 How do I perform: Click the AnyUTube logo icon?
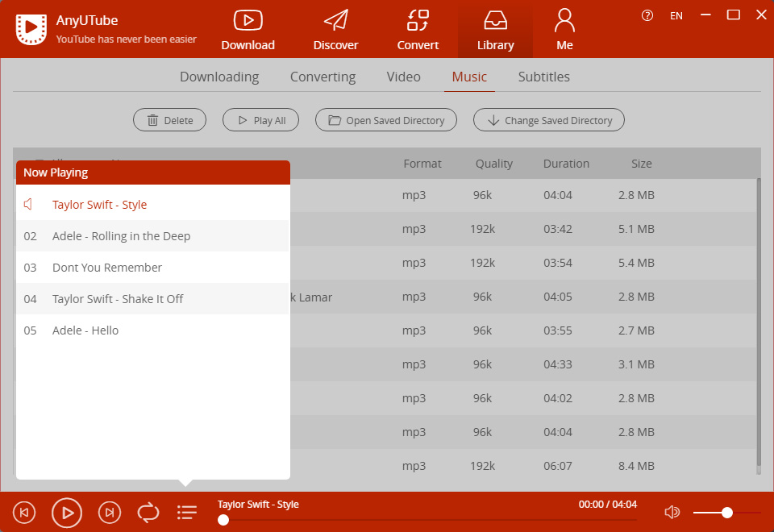click(x=31, y=29)
